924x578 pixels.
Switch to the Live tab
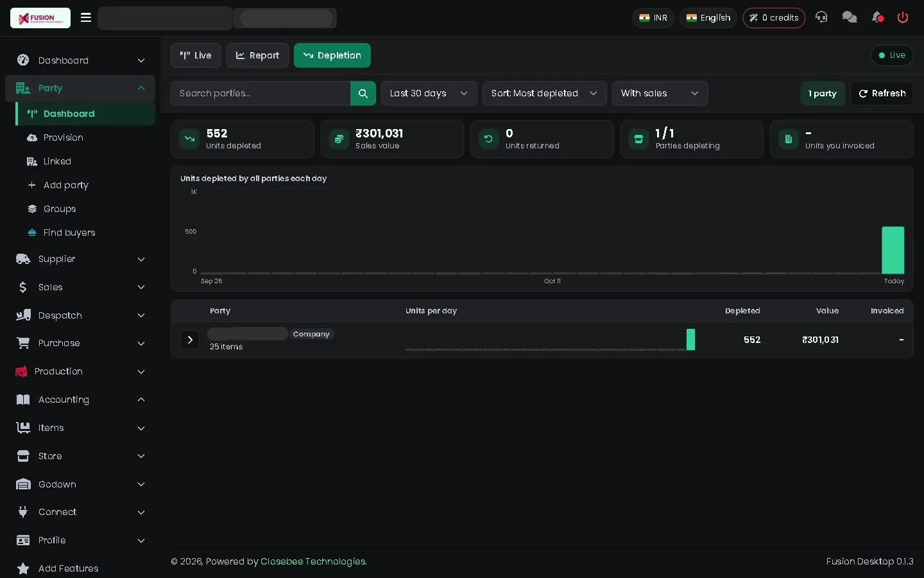pyautogui.click(x=196, y=55)
